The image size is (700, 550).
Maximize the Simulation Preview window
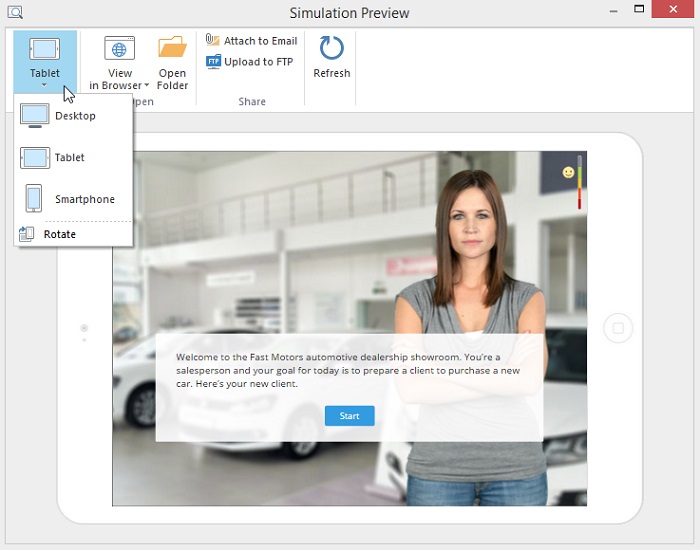point(639,9)
